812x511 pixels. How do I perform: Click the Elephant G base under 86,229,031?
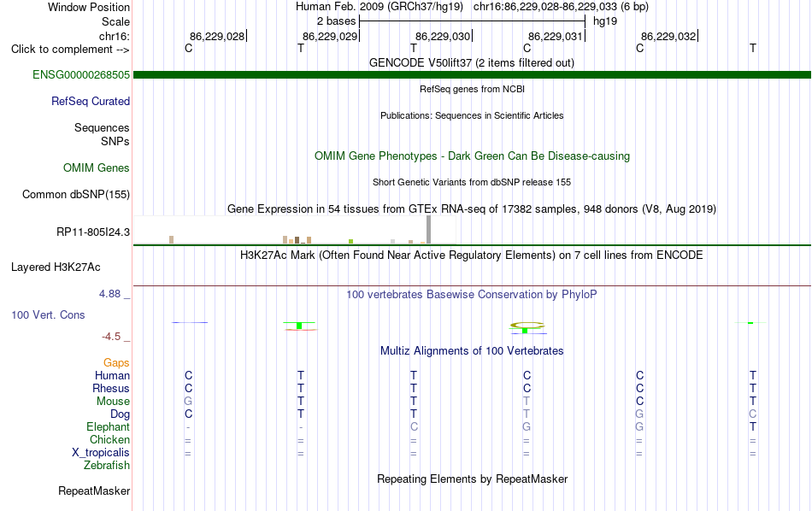coord(527,426)
